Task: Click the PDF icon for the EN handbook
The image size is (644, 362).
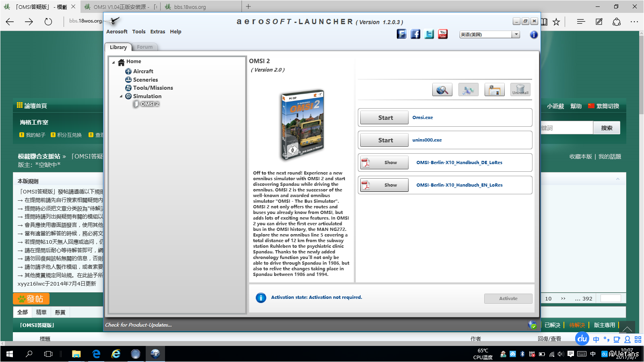Action: pyautogui.click(x=365, y=185)
